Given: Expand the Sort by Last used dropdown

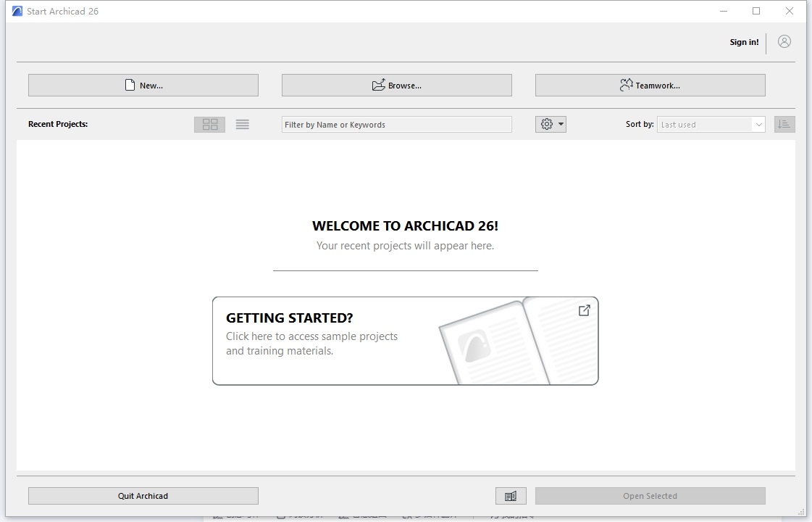Looking at the screenshot, I should pos(711,125).
